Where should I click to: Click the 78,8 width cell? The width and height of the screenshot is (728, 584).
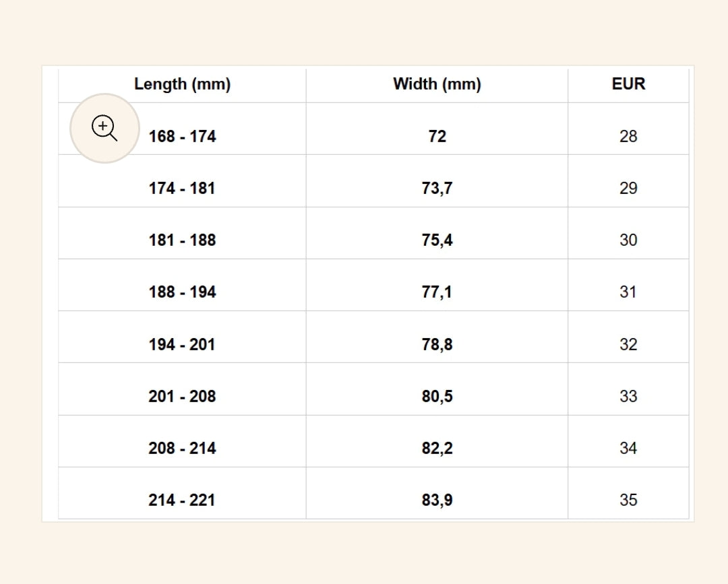(x=437, y=345)
